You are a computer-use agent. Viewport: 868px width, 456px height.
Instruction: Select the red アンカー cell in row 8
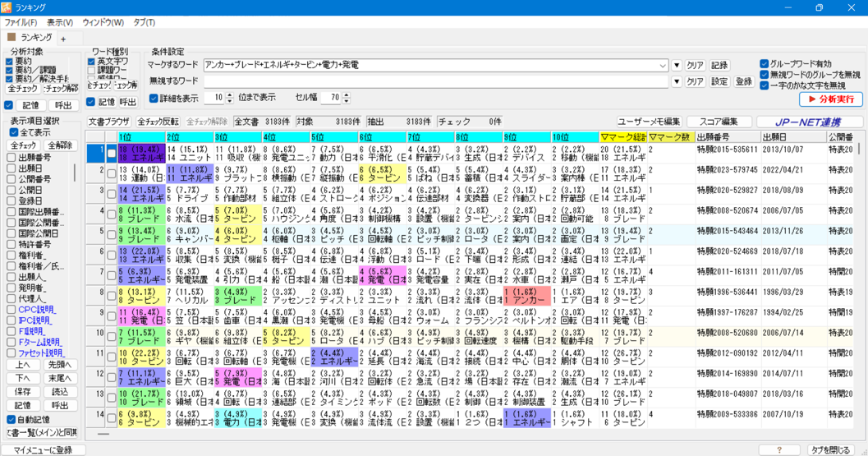coord(526,296)
